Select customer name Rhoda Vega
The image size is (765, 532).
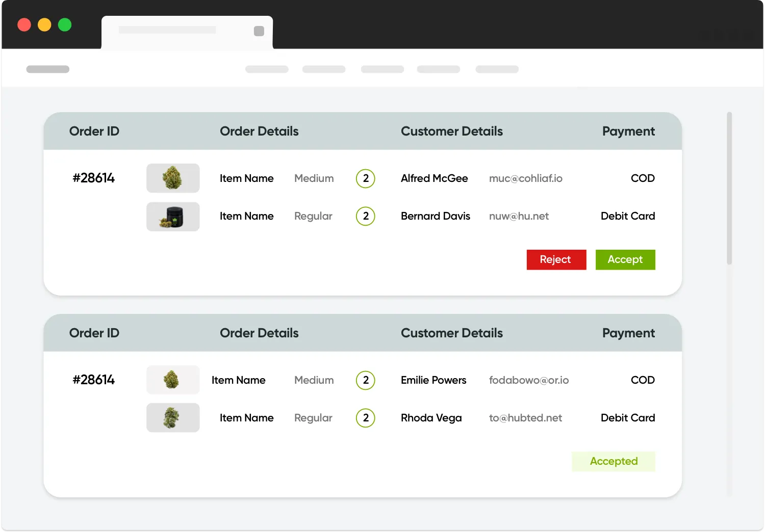click(x=431, y=418)
